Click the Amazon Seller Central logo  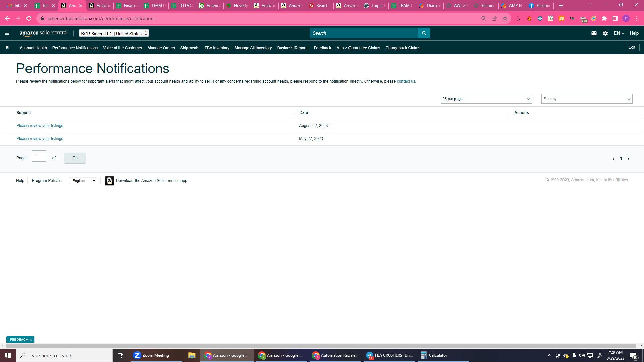click(x=44, y=33)
